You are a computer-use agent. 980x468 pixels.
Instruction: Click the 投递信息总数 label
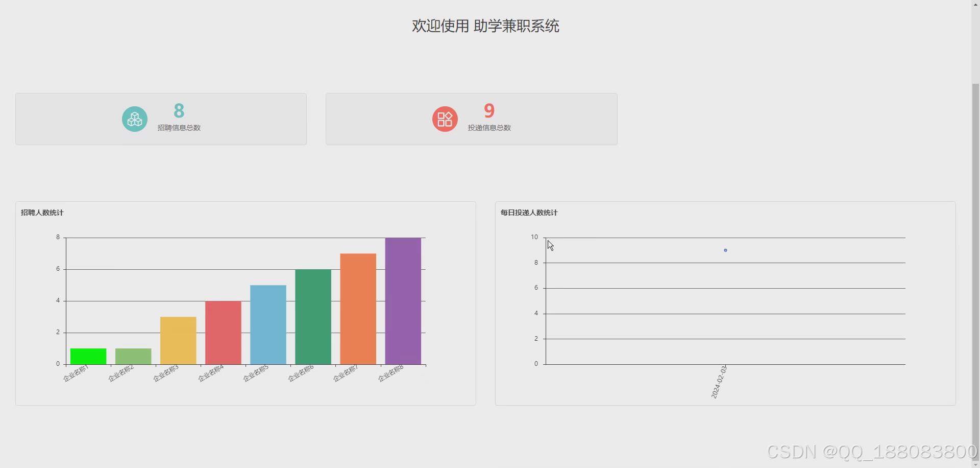[x=489, y=128]
